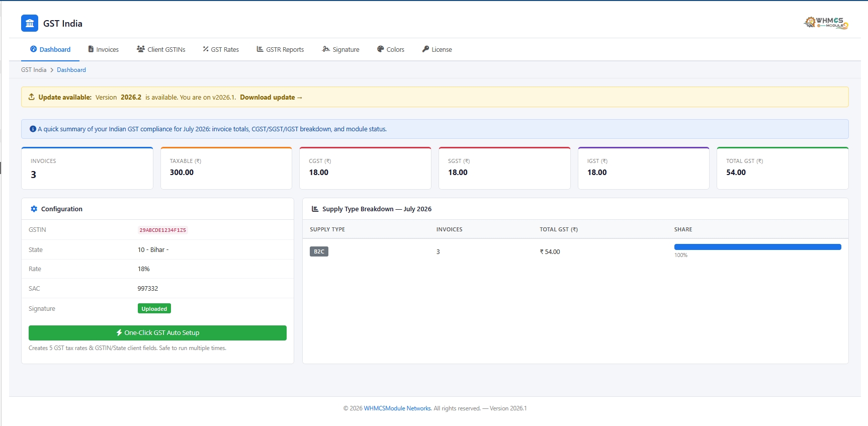This screenshot has height=426, width=868.
Task: Open the Invoices tab
Action: 103,49
